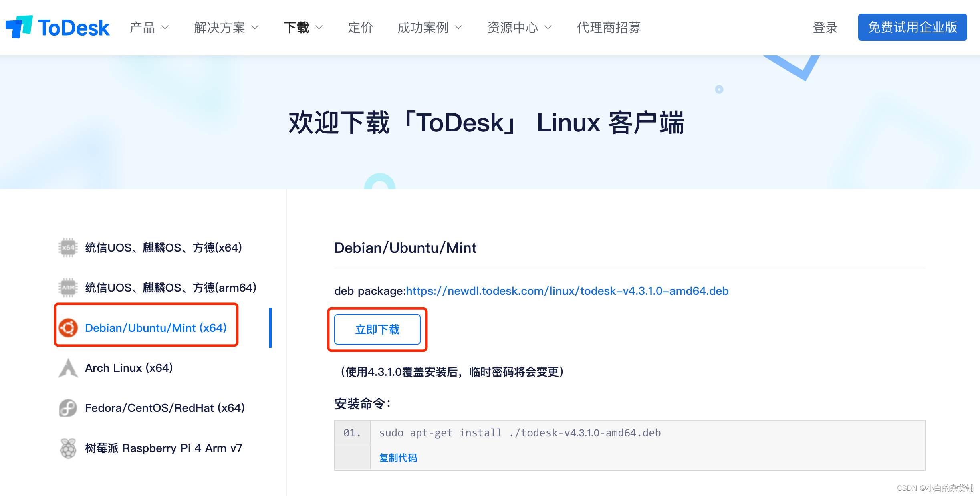Screen dimensions: 980x496
Task: Open the todesk-v4.3.1.0-amd64.deb package link
Action: (x=567, y=291)
